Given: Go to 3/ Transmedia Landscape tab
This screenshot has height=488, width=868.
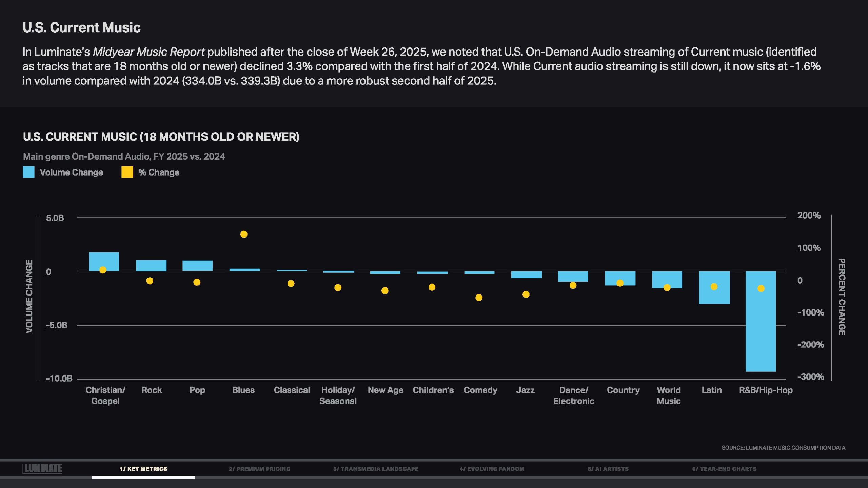Looking at the screenshot, I should tap(376, 469).
